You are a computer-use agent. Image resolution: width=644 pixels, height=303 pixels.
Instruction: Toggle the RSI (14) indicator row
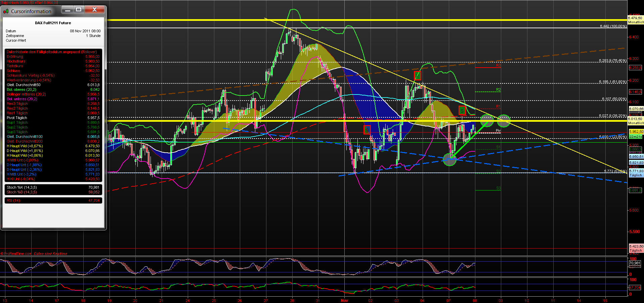coord(13,200)
